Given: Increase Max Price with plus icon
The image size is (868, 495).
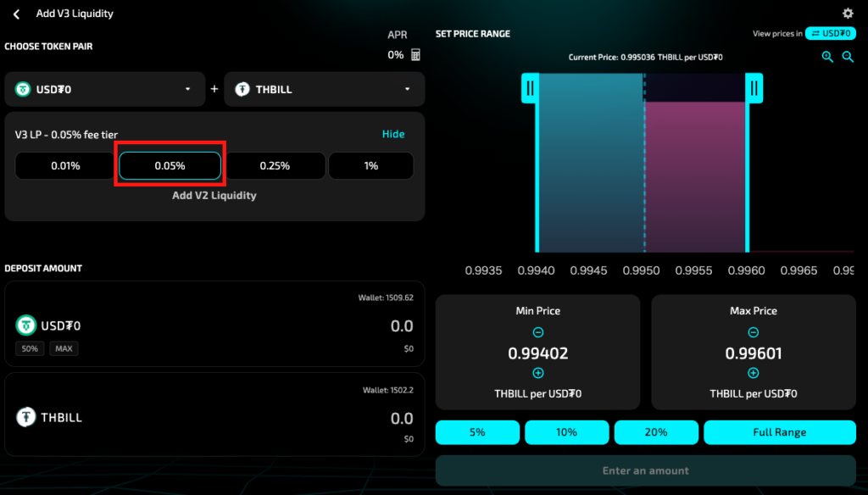Looking at the screenshot, I should pyautogui.click(x=754, y=373).
